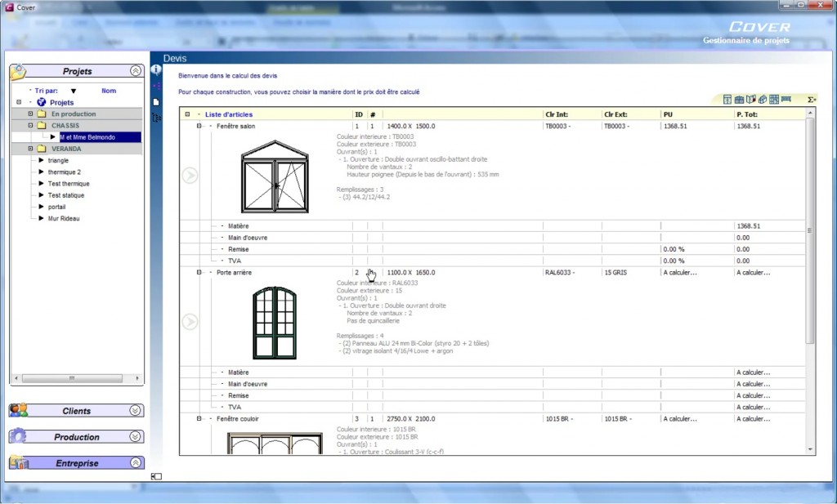Select the veranda house icon in toolbar
The width and height of the screenshot is (837, 504).
point(762,100)
